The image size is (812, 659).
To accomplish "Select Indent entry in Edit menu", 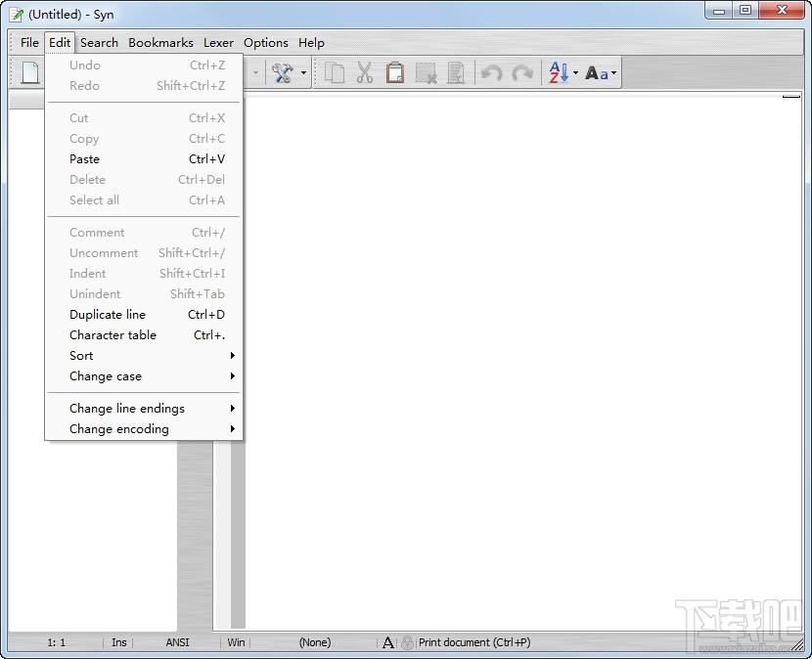I will pyautogui.click(x=144, y=274).
